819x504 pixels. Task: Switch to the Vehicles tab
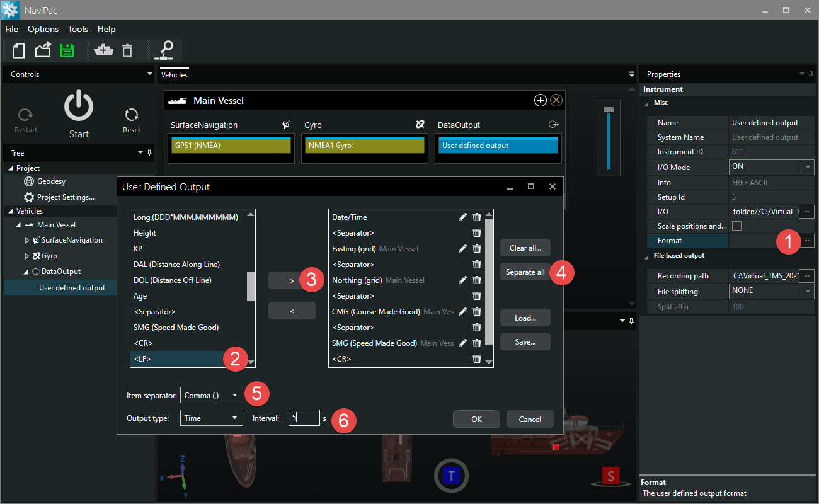(175, 74)
